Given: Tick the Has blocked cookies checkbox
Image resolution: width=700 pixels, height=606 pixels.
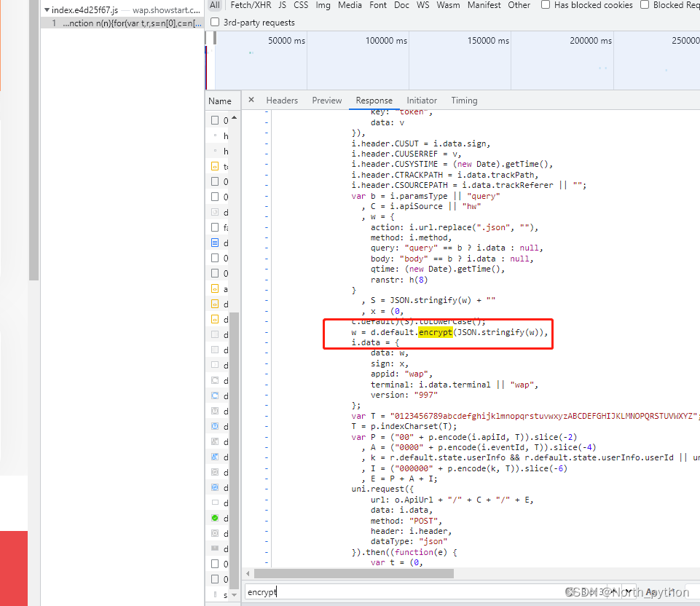Looking at the screenshot, I should (x=546, y=5).
